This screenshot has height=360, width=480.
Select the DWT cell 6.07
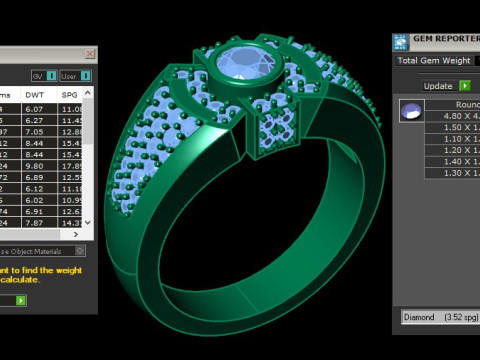pyautogui.click(x=39, y=109)
